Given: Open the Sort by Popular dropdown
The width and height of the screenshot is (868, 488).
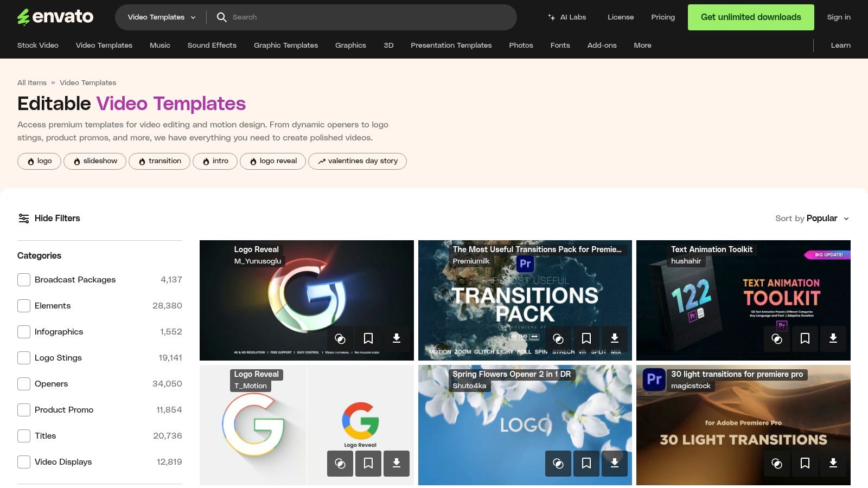Looking at the screenshot, I should [812, 219].
